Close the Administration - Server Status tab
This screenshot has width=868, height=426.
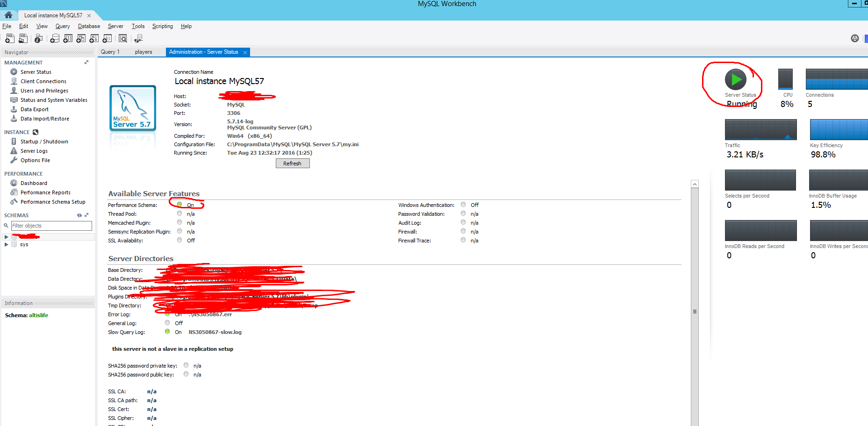(x=245, y=52)
